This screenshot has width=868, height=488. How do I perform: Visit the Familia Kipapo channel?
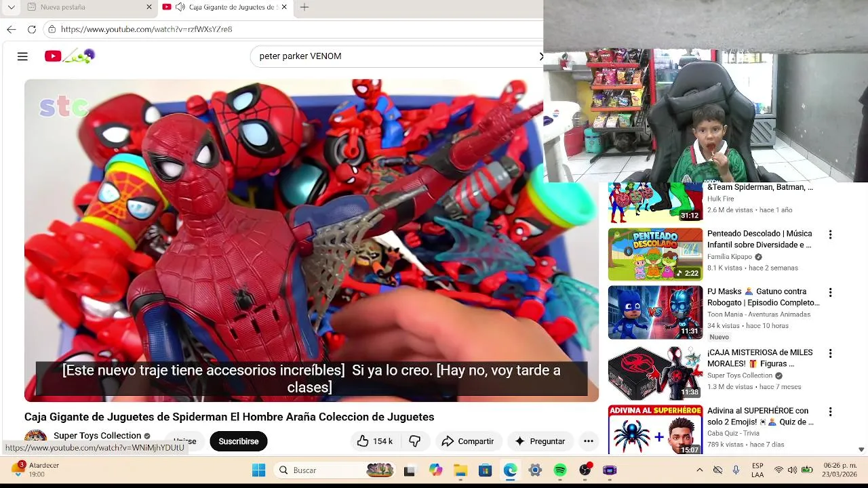click(x=730, y=257)
